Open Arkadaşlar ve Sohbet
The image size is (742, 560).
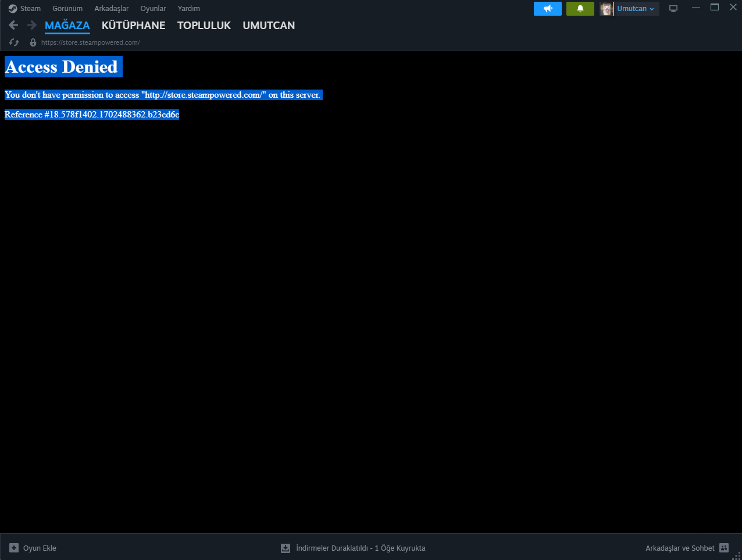coord(680,548)
